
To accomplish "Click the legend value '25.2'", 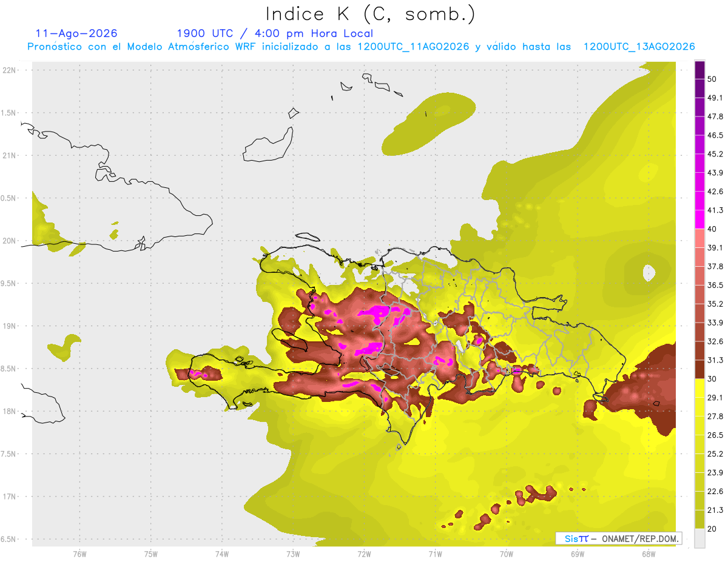I will click(715, 453).
